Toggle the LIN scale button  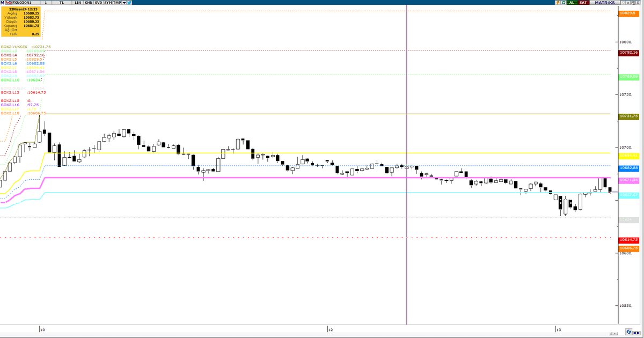coord(77,3)
